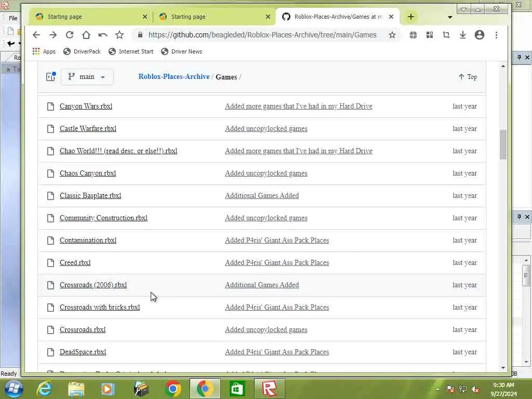The width and height of the screenshot is (532, 399).
Task: Open the media player taskbar icon
Action: 108,389
